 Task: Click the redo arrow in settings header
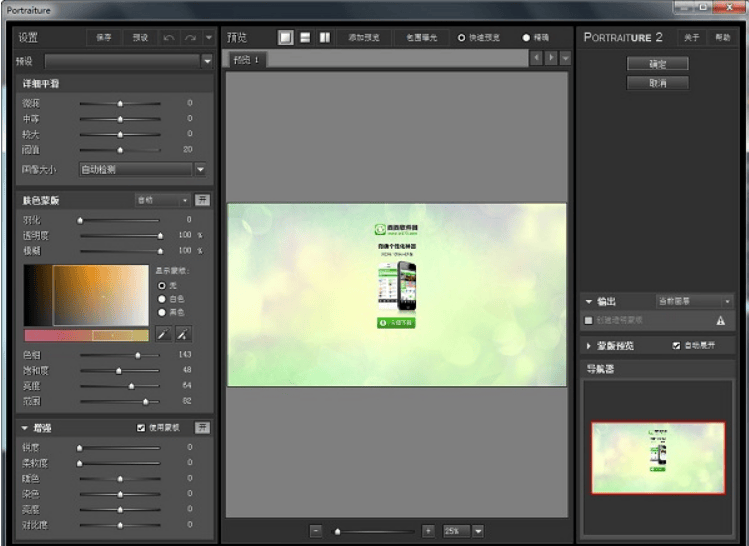coord(190,37)
